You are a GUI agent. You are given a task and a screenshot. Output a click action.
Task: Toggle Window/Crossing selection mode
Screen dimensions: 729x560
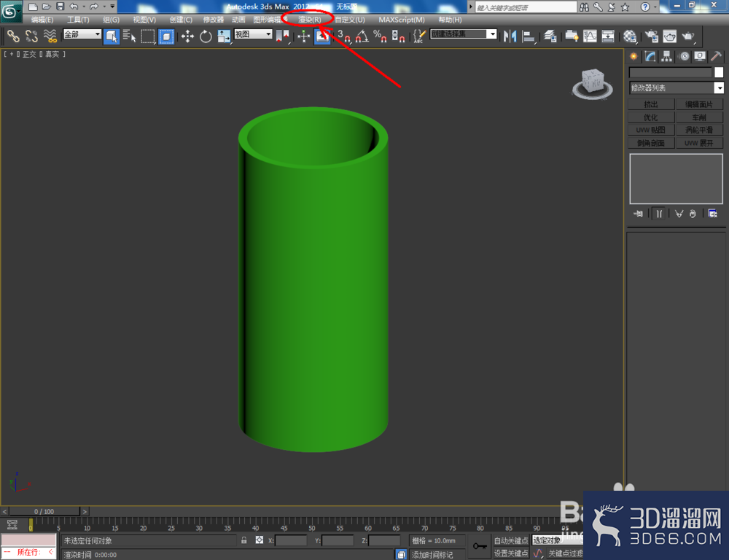tap(166, 36)
